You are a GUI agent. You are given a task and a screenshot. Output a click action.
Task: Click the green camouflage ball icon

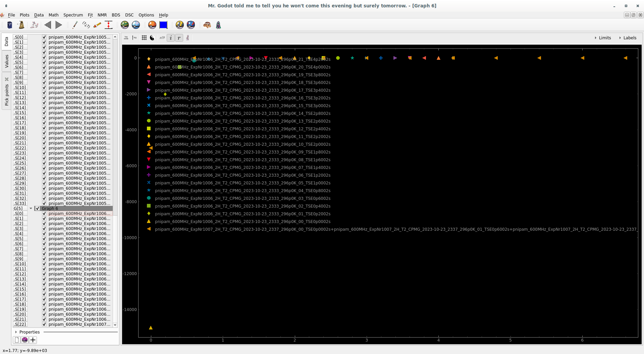coord(125,25)
